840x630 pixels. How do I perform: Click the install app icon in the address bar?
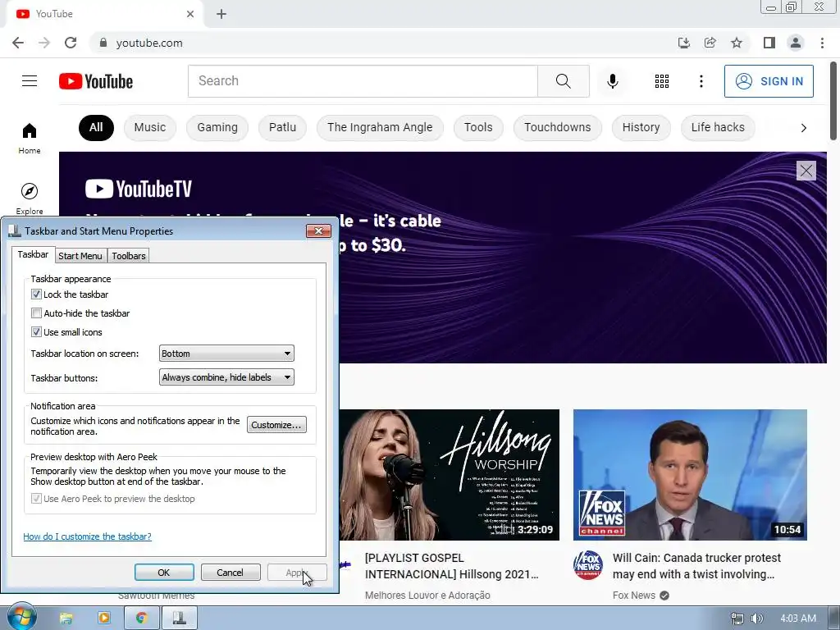coord(683,43)
